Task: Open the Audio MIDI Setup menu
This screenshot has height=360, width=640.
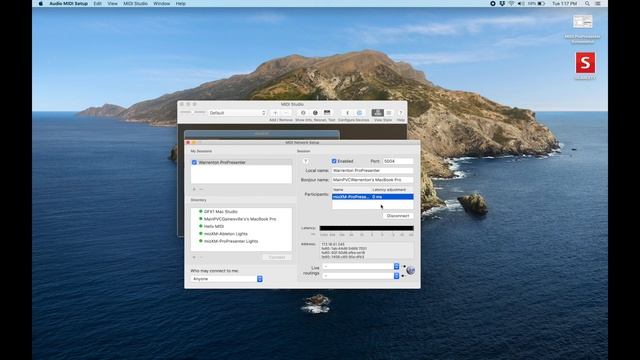Action: [68, 4]
